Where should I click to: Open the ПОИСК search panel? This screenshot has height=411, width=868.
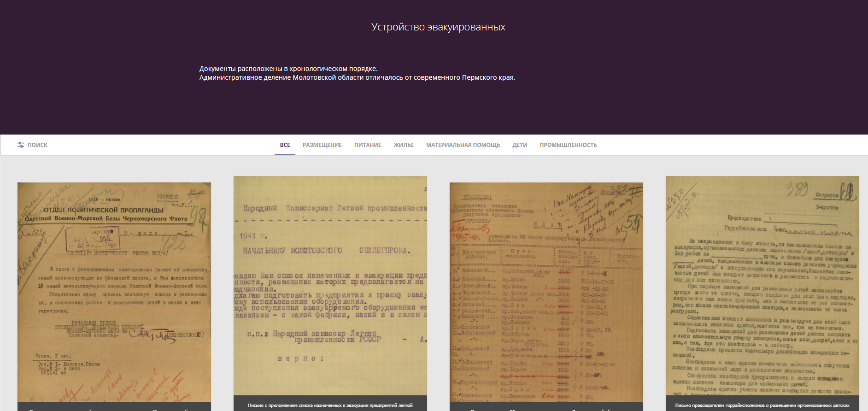coord(37,145)
